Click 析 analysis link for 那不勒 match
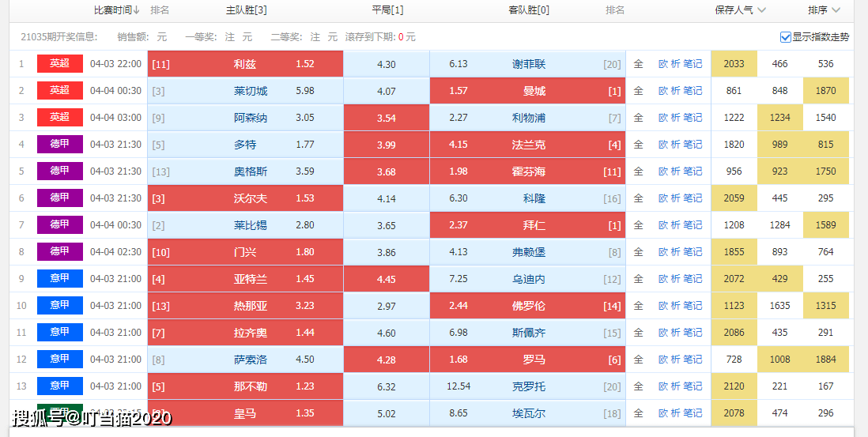The height and width of the screenshot is (437, 868). click(x=675, y=386)
